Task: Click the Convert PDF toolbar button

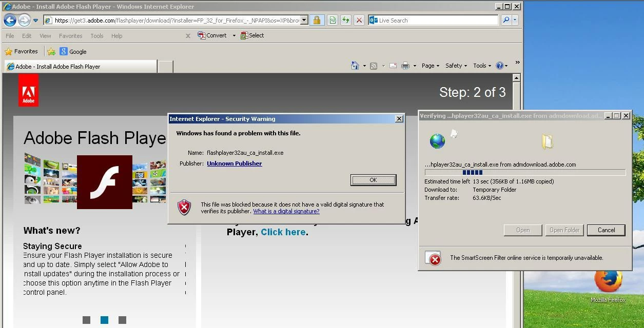Action: coord(212,35)
